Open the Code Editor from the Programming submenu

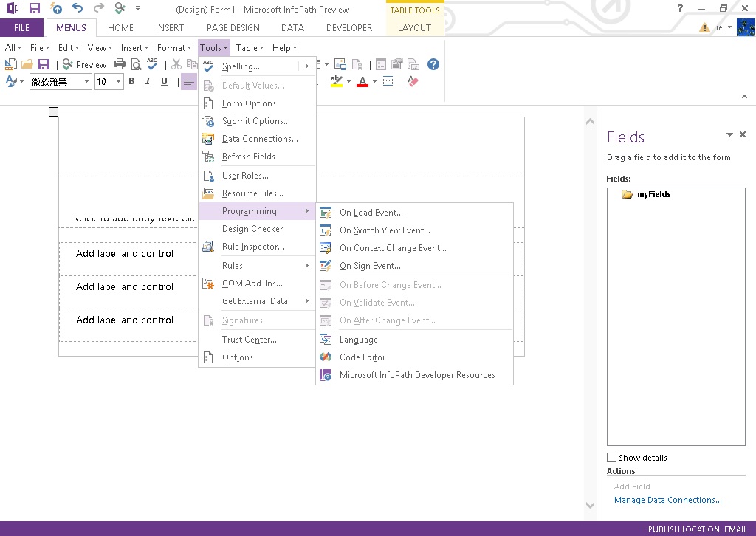click(x=362, y=357)
